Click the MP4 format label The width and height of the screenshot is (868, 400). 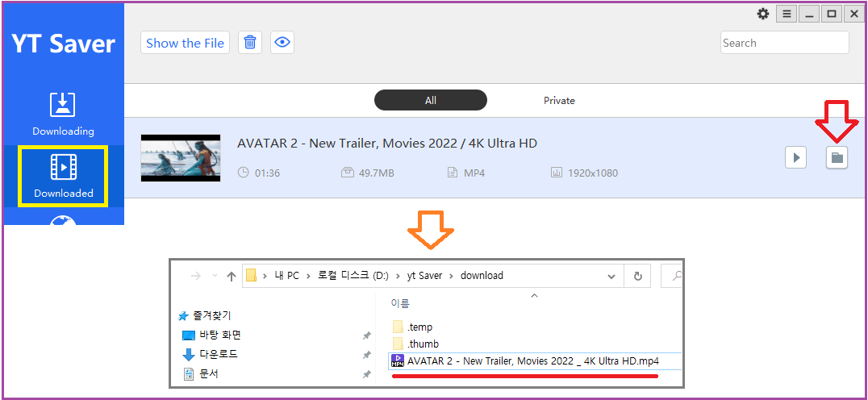pos(474,173)
